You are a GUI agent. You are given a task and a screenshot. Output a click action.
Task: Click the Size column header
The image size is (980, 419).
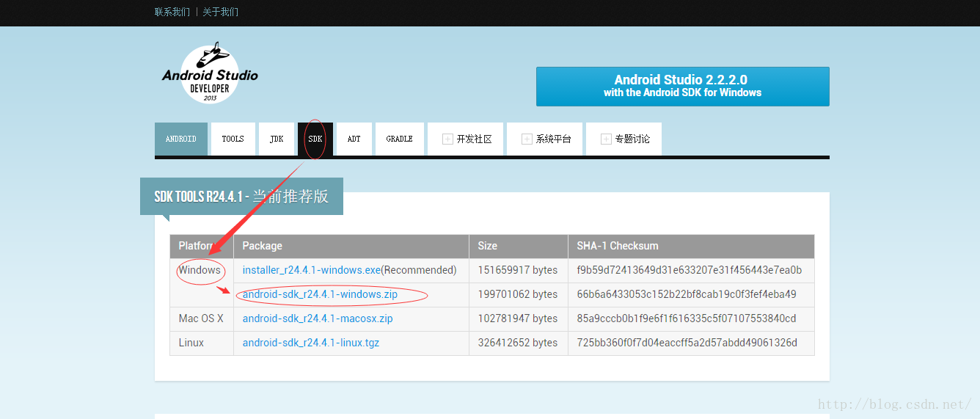(x=519, y=247)
